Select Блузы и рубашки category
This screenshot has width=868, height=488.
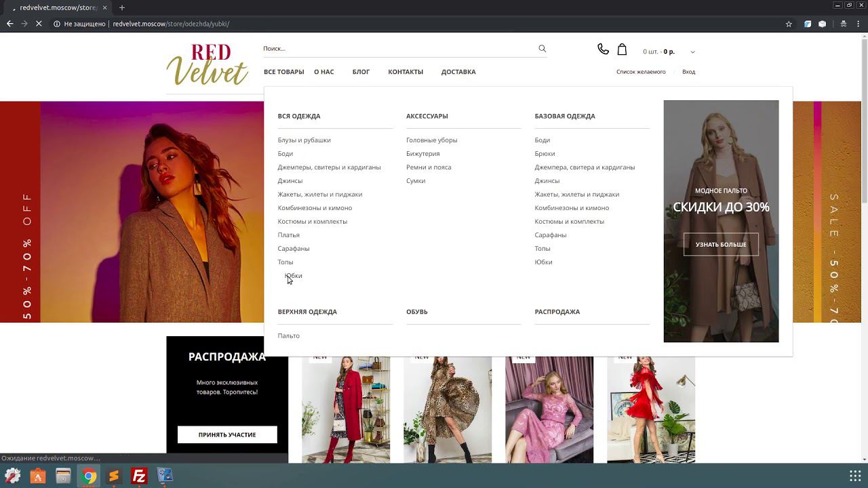pos(304,140)
